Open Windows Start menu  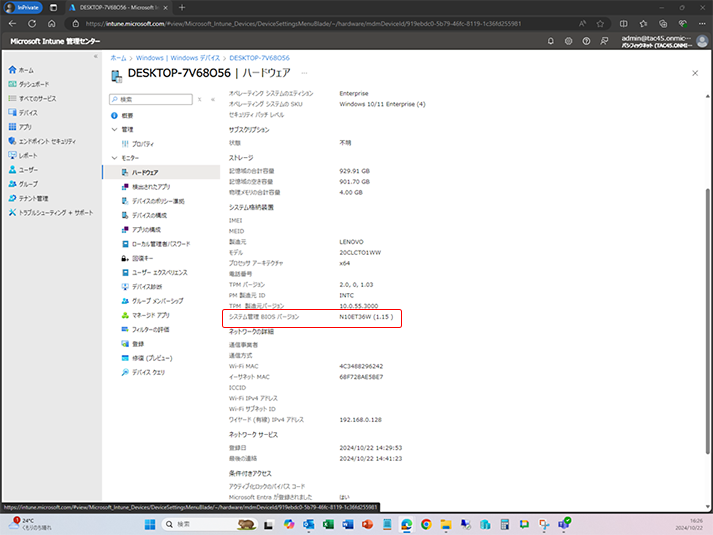tap(150, 525)
